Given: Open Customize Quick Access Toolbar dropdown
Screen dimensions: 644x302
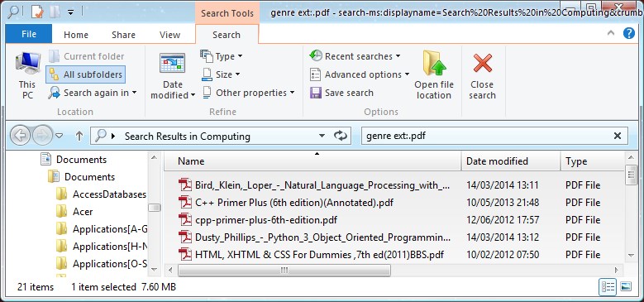Looking at the screenshot, I should (71, 12).
